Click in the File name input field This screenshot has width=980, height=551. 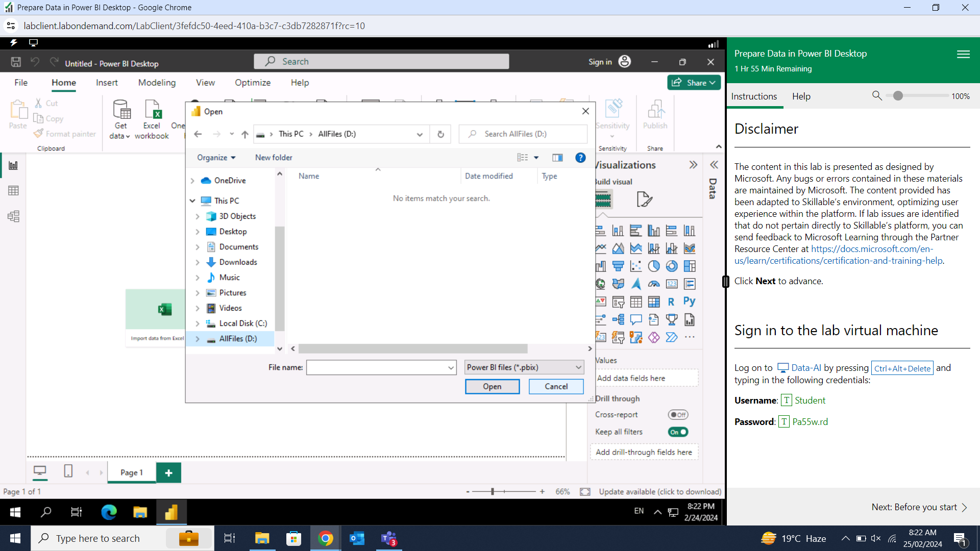377,367
